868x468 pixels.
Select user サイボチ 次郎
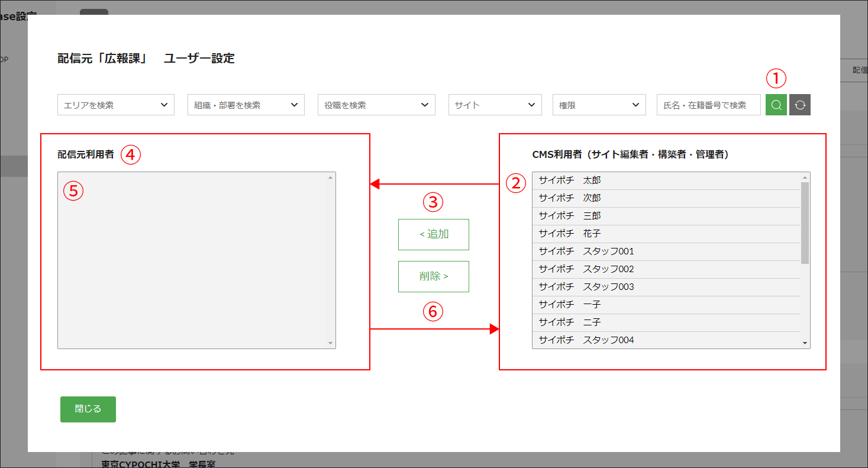pos(666,198)
